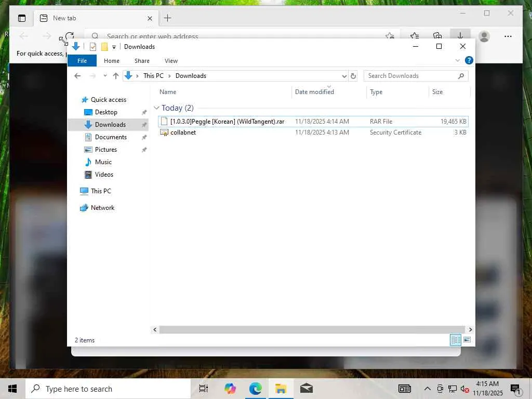Open File Explorer from the taskbar
This screenshot has width=532, height=399.
(x=281, y=389)
